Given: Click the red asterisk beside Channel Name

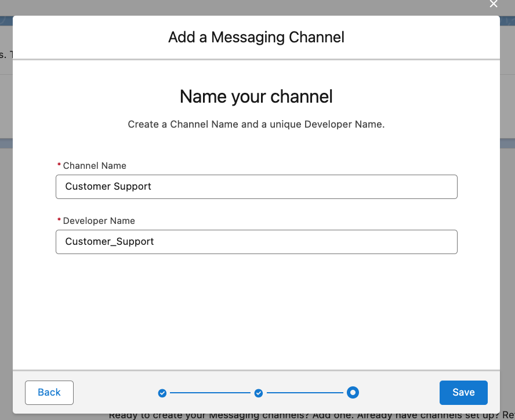Looking at the screenshot, I should (59, 165).
